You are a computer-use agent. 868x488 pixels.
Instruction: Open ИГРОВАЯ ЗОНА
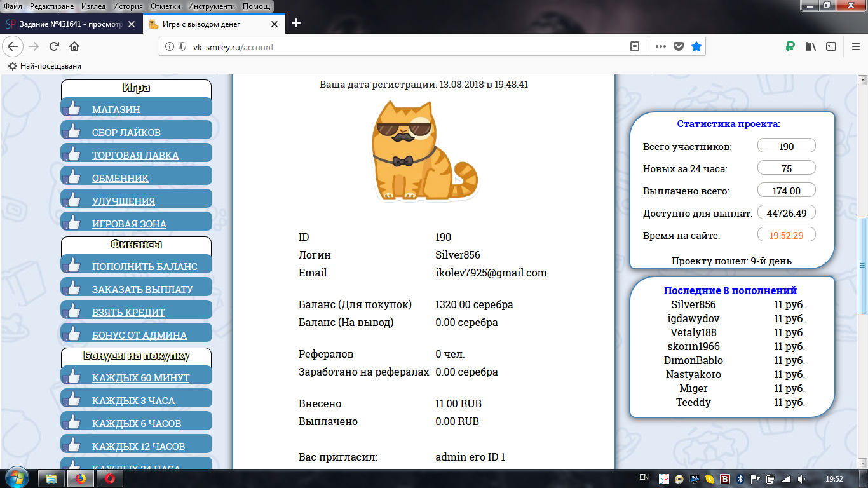click(130, 224)
